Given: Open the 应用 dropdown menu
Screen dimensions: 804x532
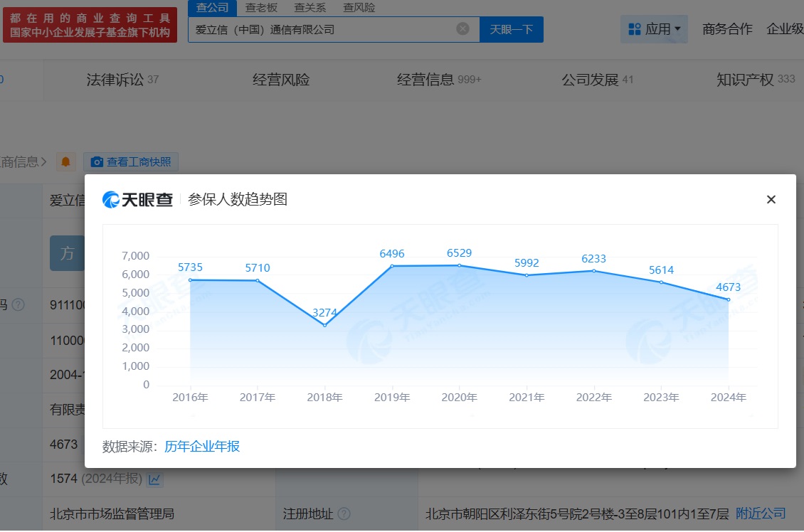Looking at the screenshot, I should (x=655, y=29).
